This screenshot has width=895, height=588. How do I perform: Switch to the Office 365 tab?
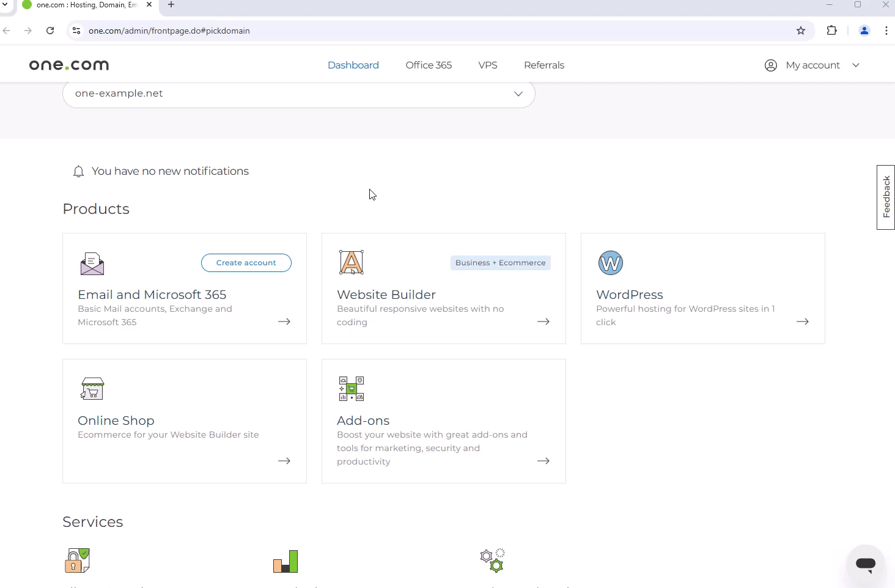(429, 65)
